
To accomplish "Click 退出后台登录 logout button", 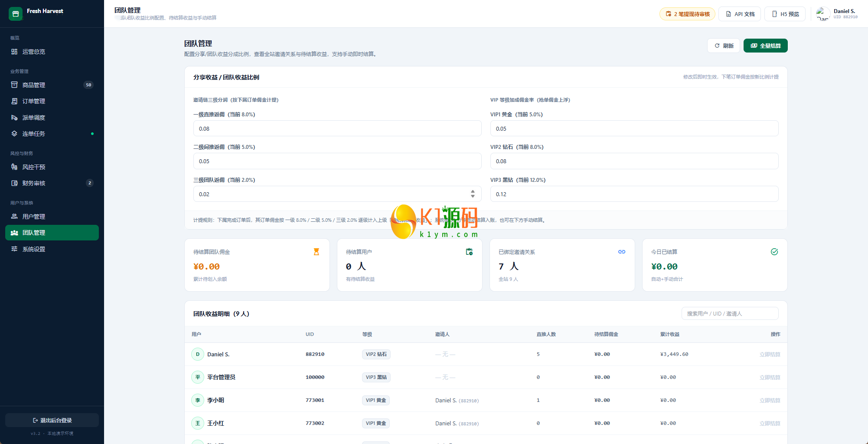I will (52, 420).
